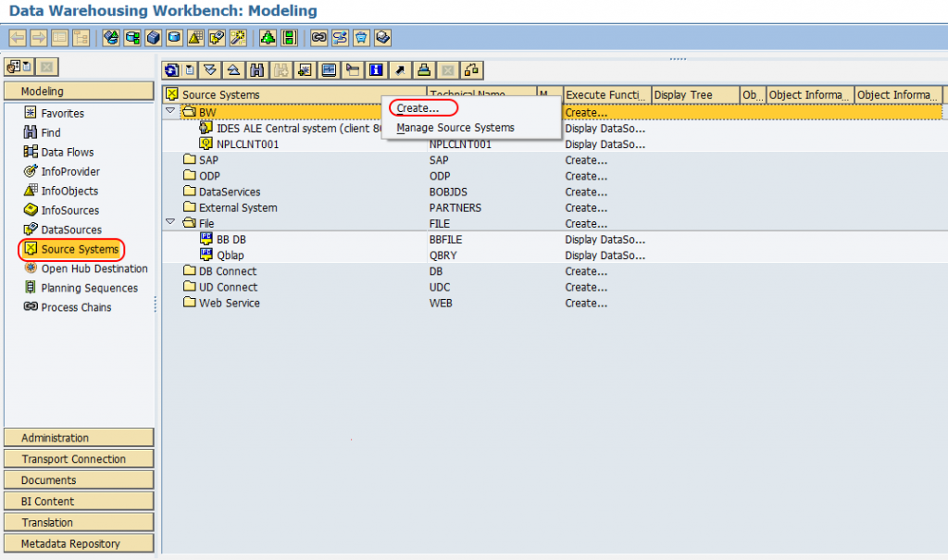The height and width of the screenshot is (560, 948).
Task: Select the sort ascending arrow icon
Action: 234,70
